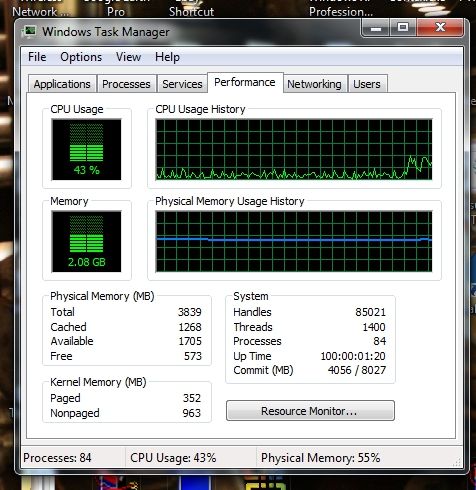The image size is (476, 490).
Task: Click the Threads value 1400
Action: (x=374, y=327)
